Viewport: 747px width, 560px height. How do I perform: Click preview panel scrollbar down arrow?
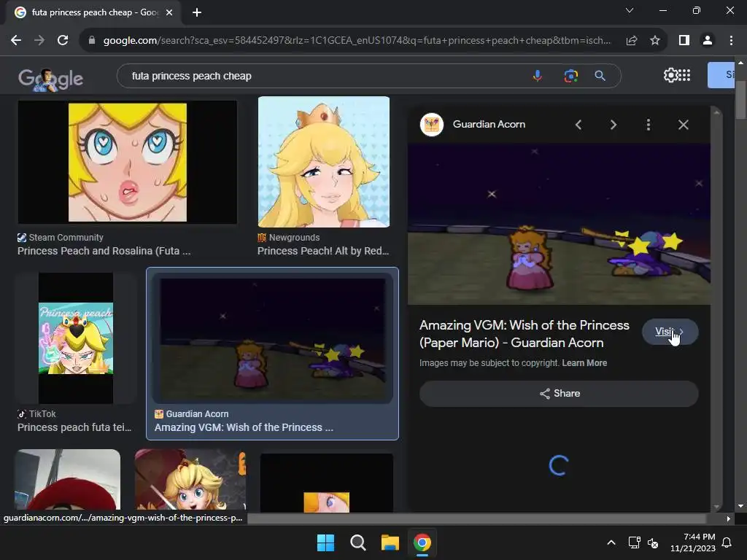click(x=716, y=507)
